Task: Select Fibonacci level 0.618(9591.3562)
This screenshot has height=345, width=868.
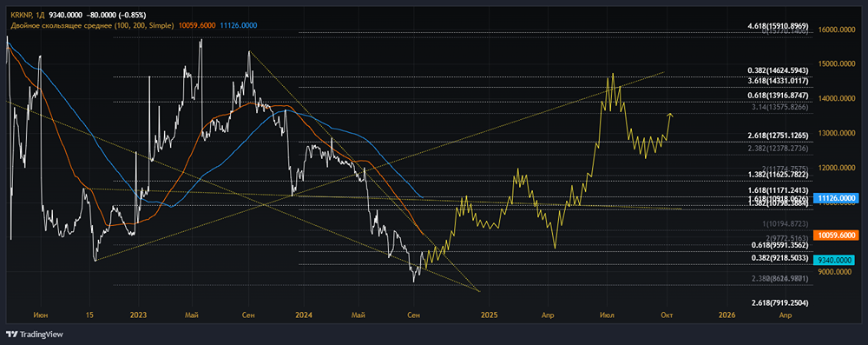Action: (x=780, y=244)
